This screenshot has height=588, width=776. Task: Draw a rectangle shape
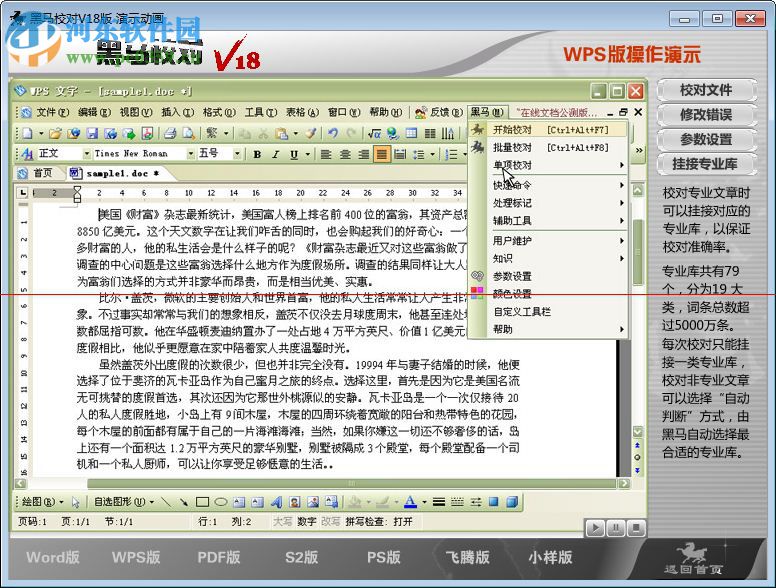202,502
